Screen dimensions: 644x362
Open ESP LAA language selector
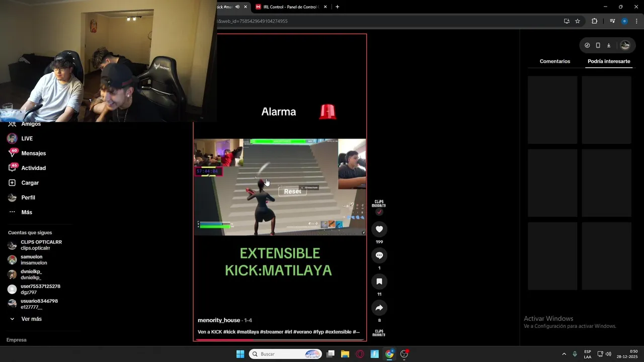(588, 354)
